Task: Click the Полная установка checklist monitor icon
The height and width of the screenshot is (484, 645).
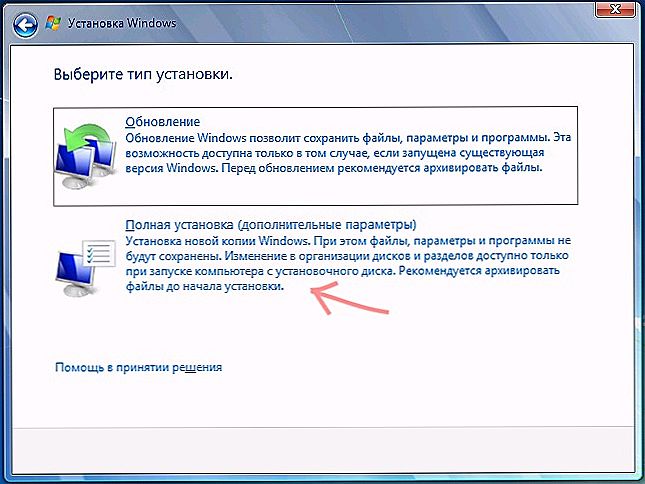Action: (86, 268)
